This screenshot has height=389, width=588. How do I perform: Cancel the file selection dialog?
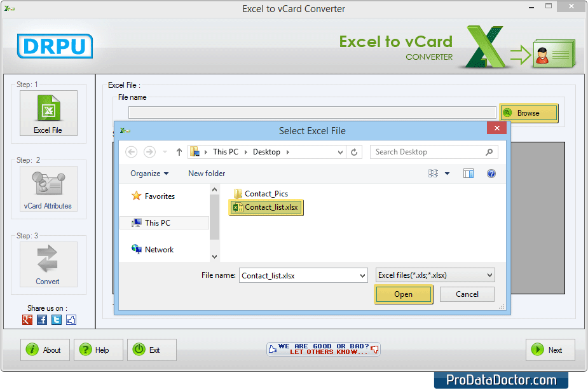(x=467, y=294)
